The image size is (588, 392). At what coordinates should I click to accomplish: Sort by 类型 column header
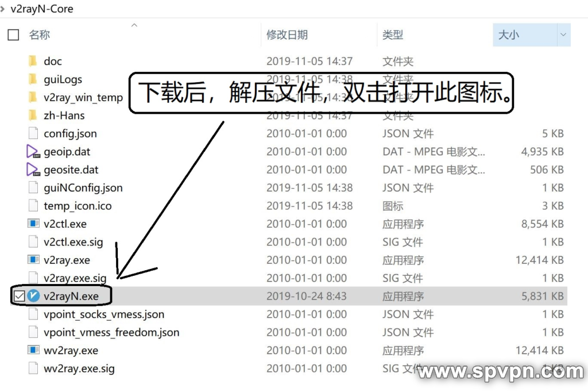pos(393,35)
